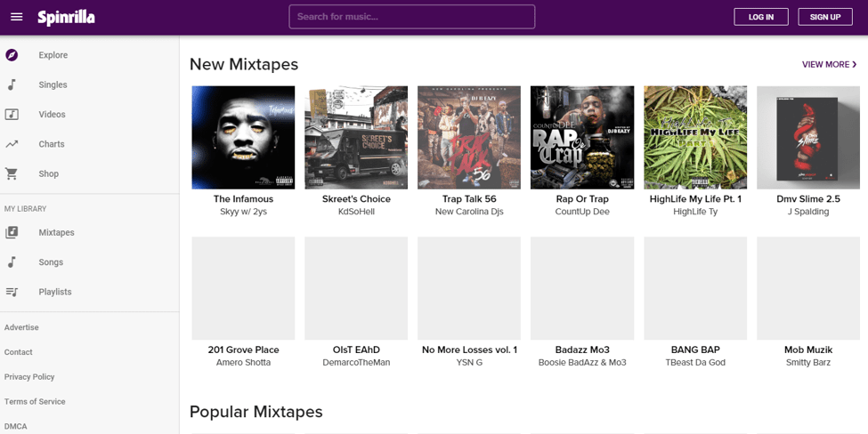Viewport: 868px width, 434px height.
Task: Click the Rap Or Trap title
Action: (582, 199)
